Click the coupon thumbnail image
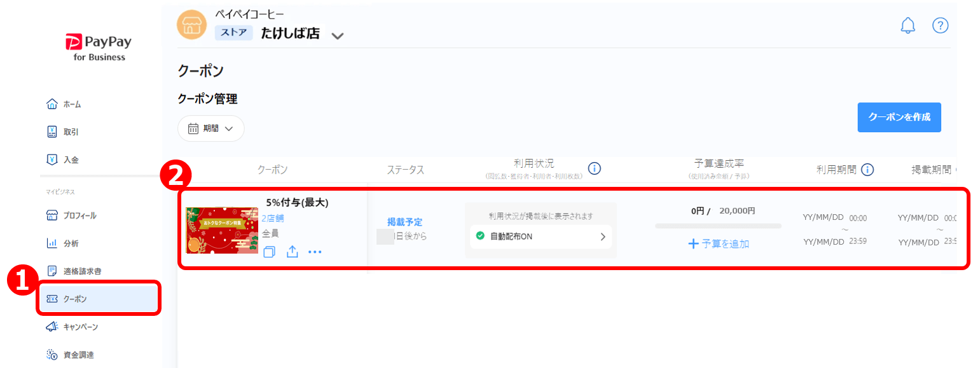980x368 pixels. (x=221, y=230)
